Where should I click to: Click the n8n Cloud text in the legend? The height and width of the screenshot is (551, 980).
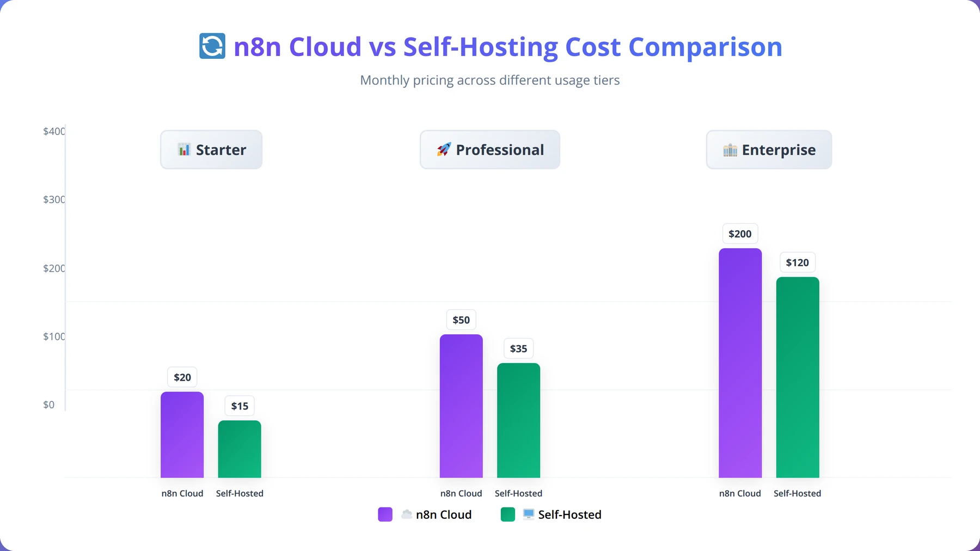[x=444, y=515]
